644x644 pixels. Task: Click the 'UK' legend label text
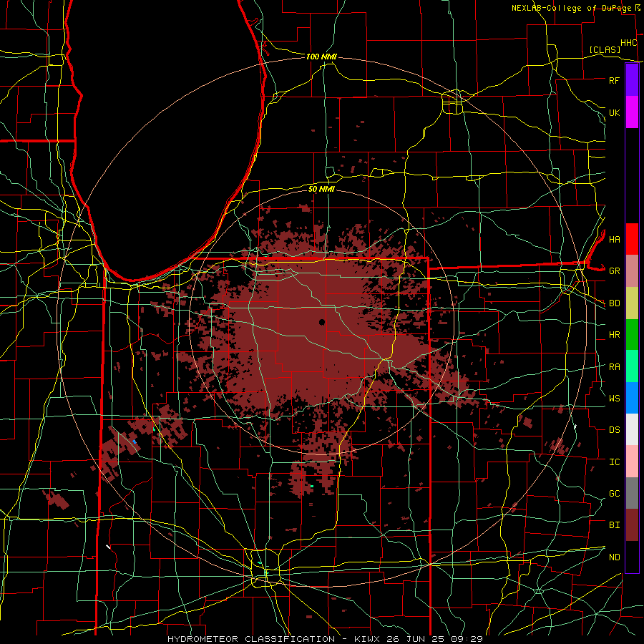pos(614,112)
